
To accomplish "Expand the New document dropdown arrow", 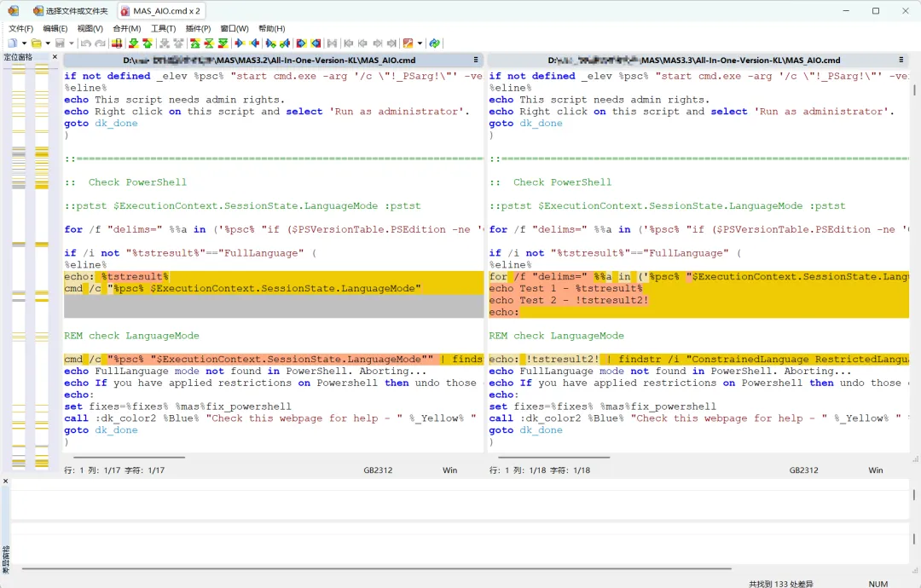I will pos(24,43).
